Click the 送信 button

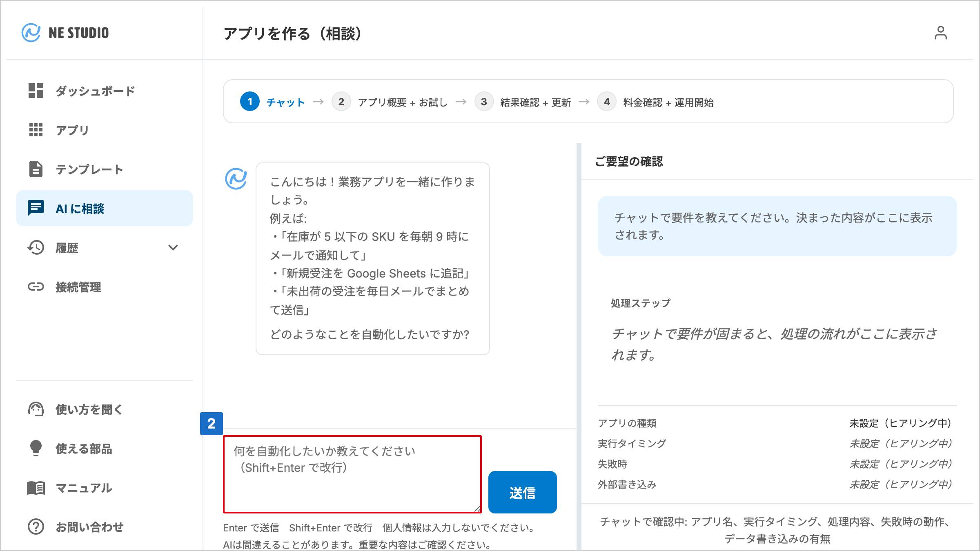click(x=522, y=492)
